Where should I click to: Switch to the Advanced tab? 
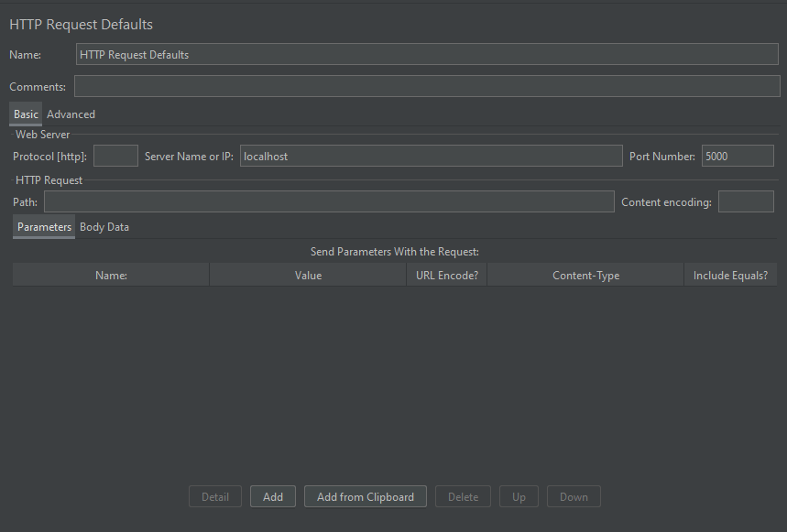tap(71, 114)
